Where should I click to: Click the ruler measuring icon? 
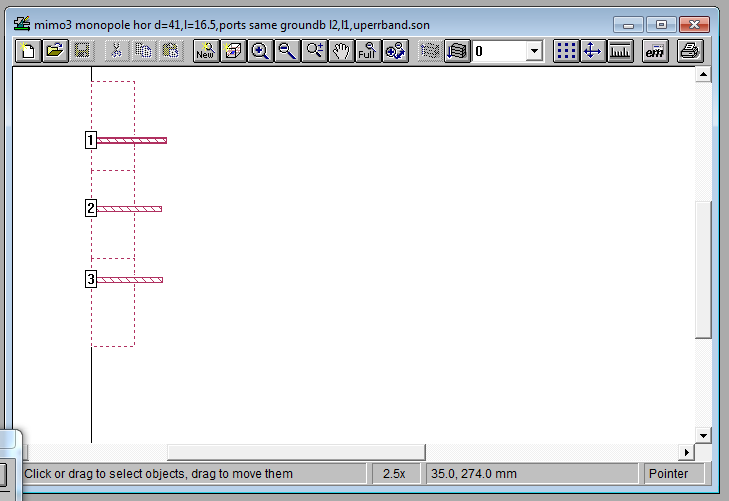[620, 51]
